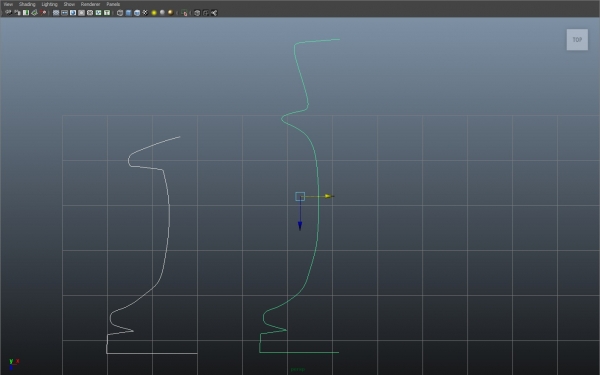Open the Lighting menu
600x375 pixels.
click(x=49, y=4)
